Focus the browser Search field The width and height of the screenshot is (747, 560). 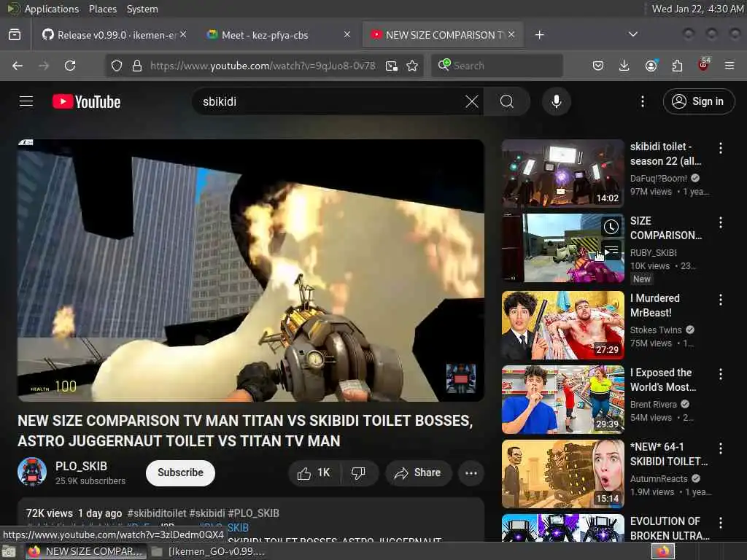pyautogui.click(x=497, y=66)
